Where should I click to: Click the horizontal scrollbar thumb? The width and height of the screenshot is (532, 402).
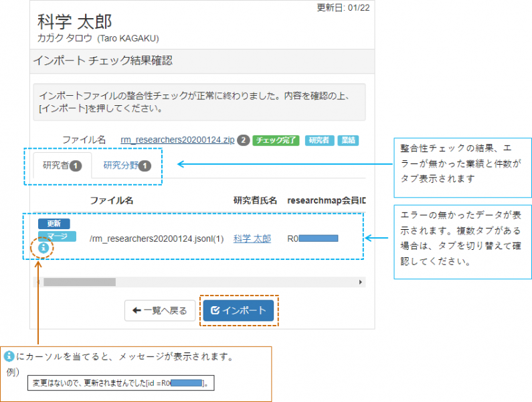click(x=79, y=283)
